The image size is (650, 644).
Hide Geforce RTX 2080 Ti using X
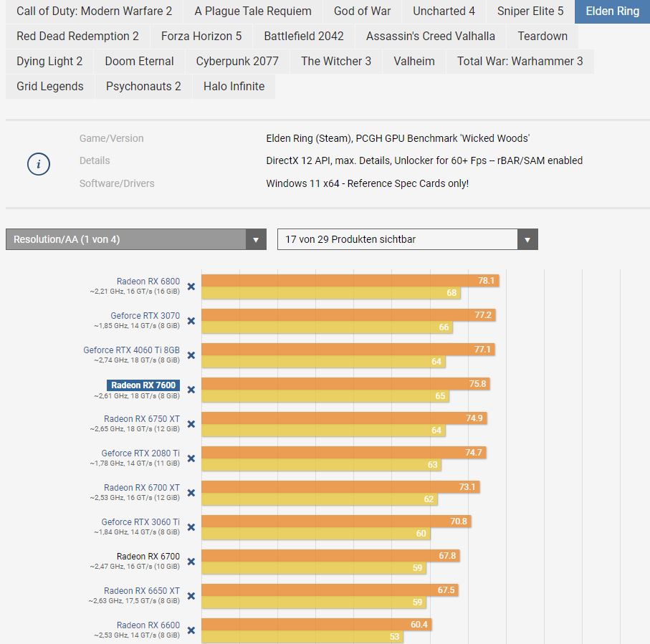point(191,458)
